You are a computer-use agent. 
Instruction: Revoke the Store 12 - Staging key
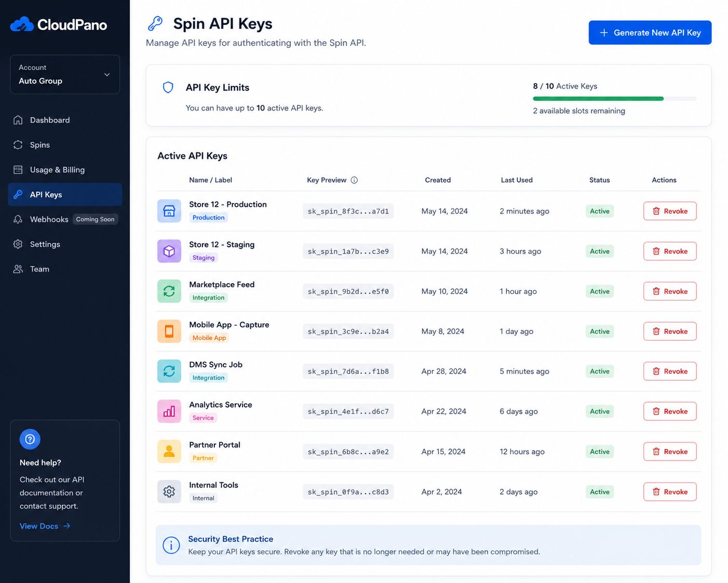tap(670, 251)
